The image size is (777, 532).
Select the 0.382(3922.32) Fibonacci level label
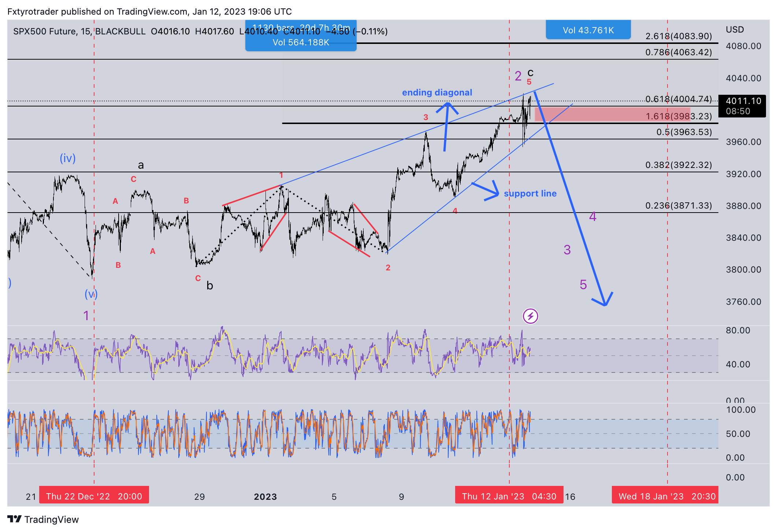(x=679, y=165)
